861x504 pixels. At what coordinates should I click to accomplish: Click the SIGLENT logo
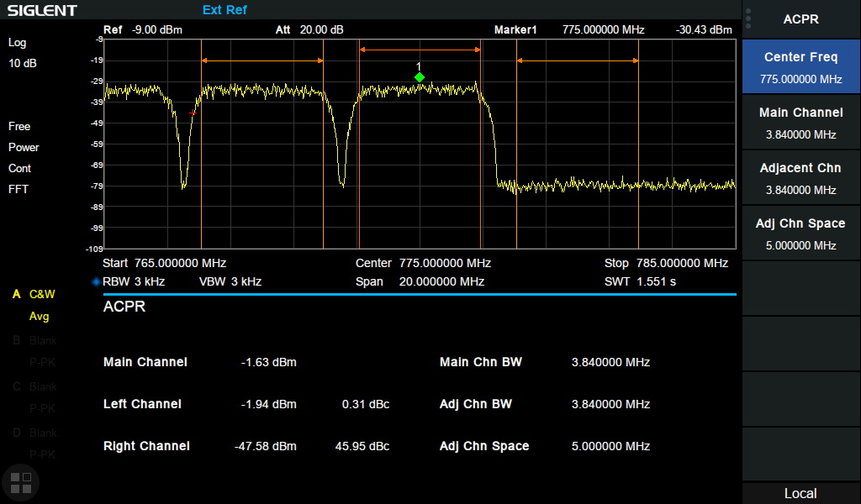coord(42,11)
